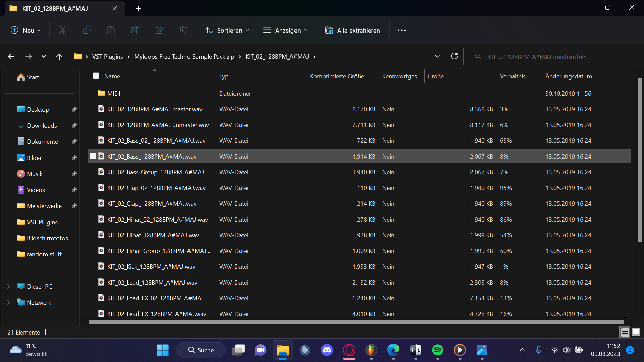Screen dimensions: 644x362
Task: Switch to large thumbnails view icon
Action: [x=636, y=332]
